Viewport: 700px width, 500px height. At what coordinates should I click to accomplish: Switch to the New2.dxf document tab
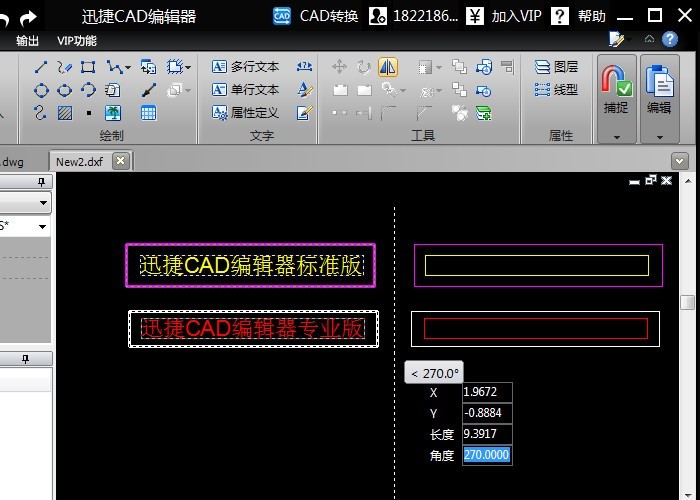[79, 162]
